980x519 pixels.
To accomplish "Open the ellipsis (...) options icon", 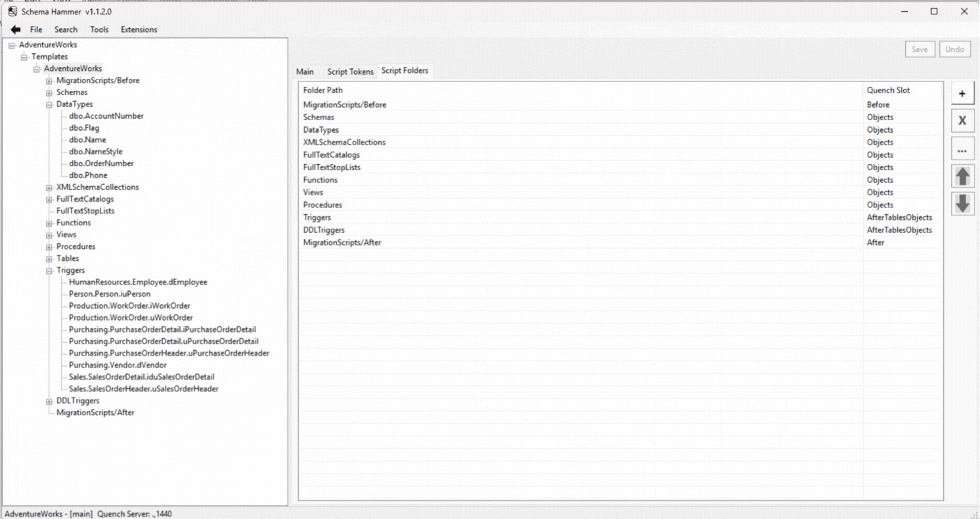I will point(962,149).
